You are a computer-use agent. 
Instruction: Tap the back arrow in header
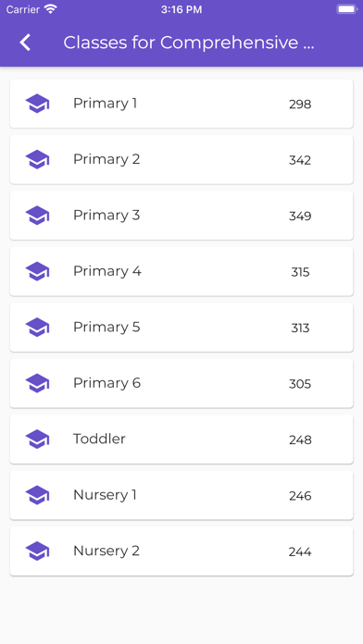(x=25, y=43)
